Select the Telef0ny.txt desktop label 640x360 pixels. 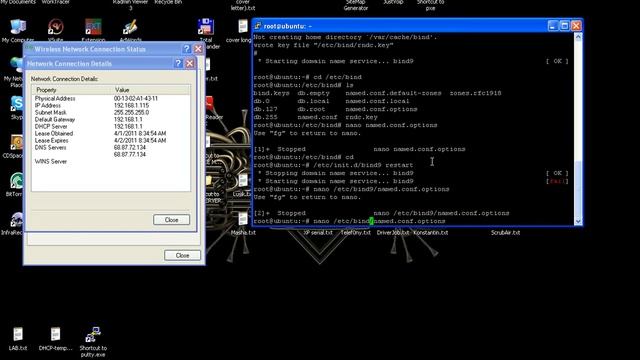pyautogui.click(x=356, y=233)
